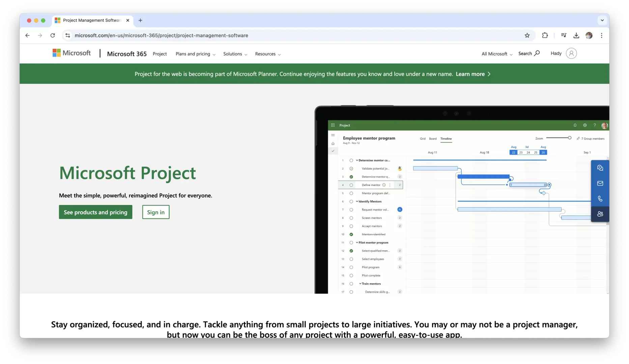Open the media controls icon in toolbar
The height and width of the screenshot is (364, 629).
(564, 35)
